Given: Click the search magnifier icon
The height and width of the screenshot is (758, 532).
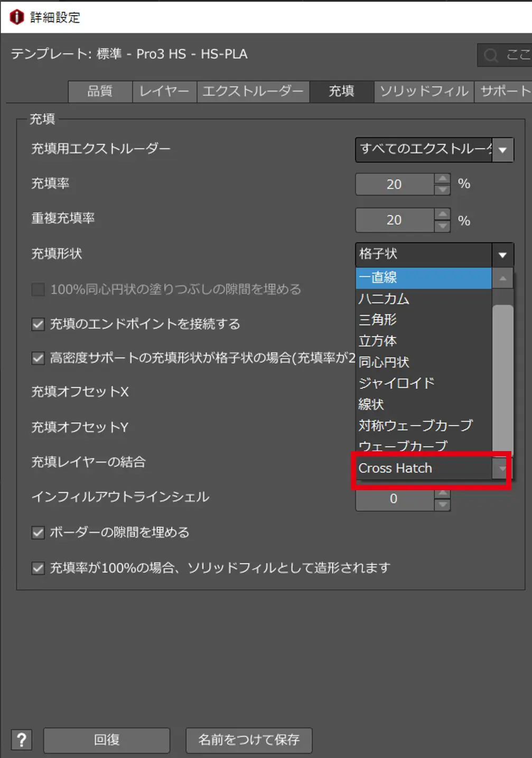Looking at the screenshot, I should point(491,55).
